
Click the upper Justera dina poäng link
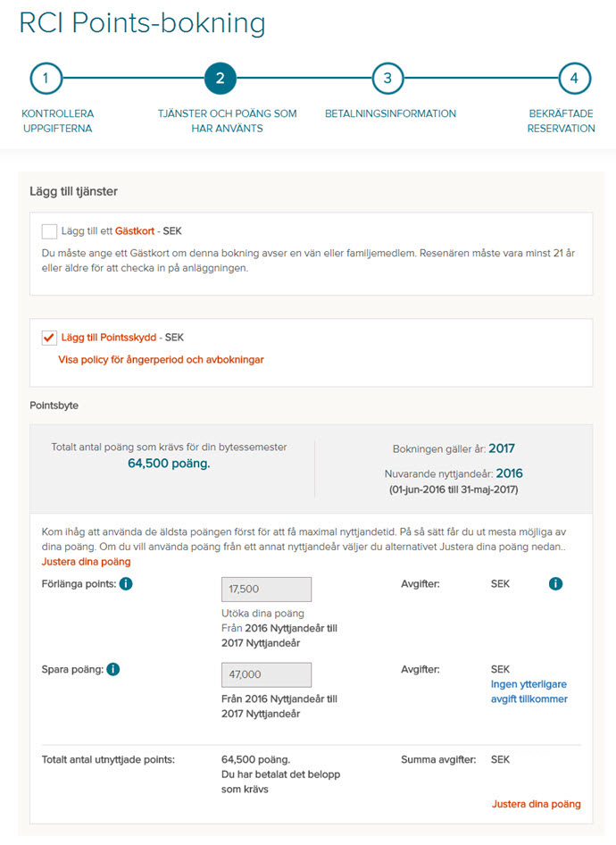pyautogui.click(x=87, y=562)
